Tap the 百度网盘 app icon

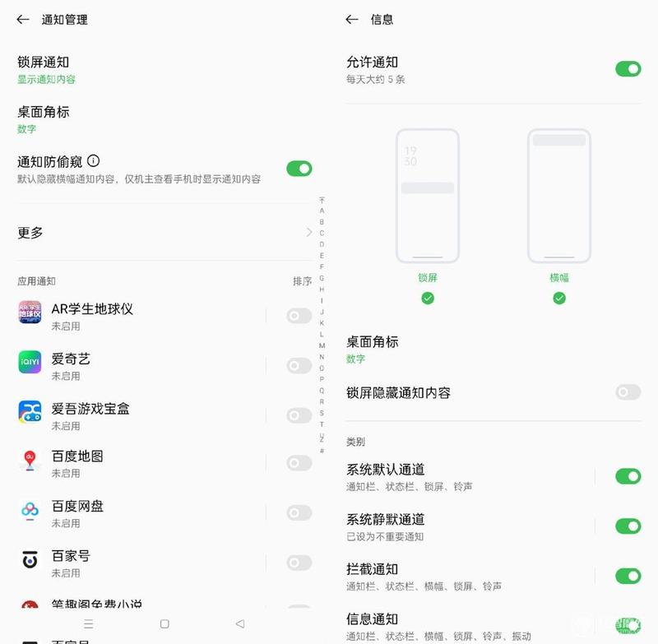[x=30, y=511]
